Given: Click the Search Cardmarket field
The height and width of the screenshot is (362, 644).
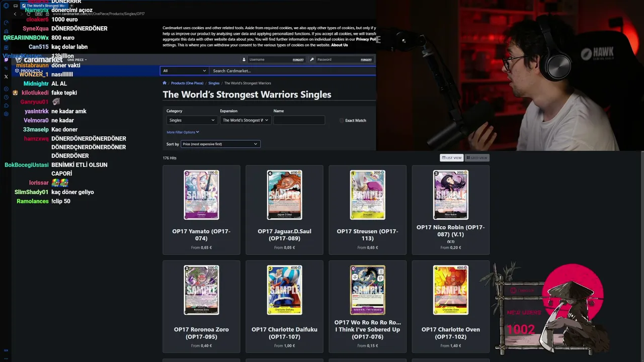Looking at the screenshot, I should point(292,71).
